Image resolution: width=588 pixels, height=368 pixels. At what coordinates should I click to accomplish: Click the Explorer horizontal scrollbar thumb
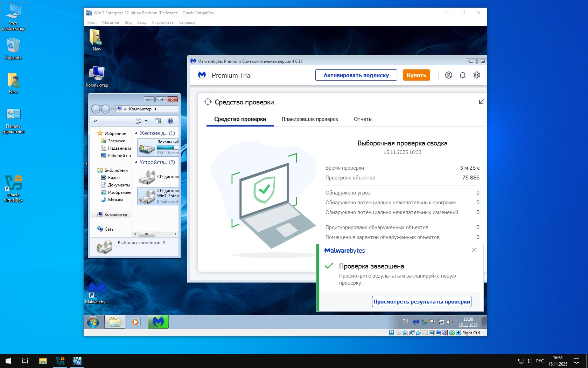coord(147,234)
